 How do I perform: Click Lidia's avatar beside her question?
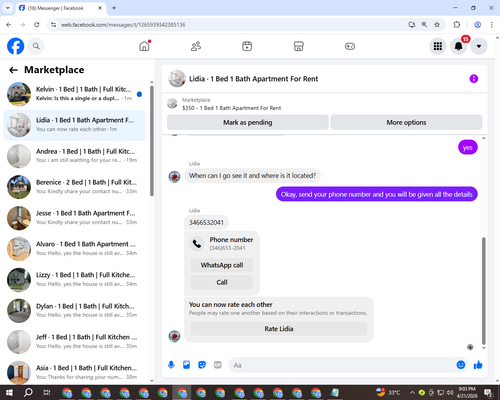pos(174,176)
